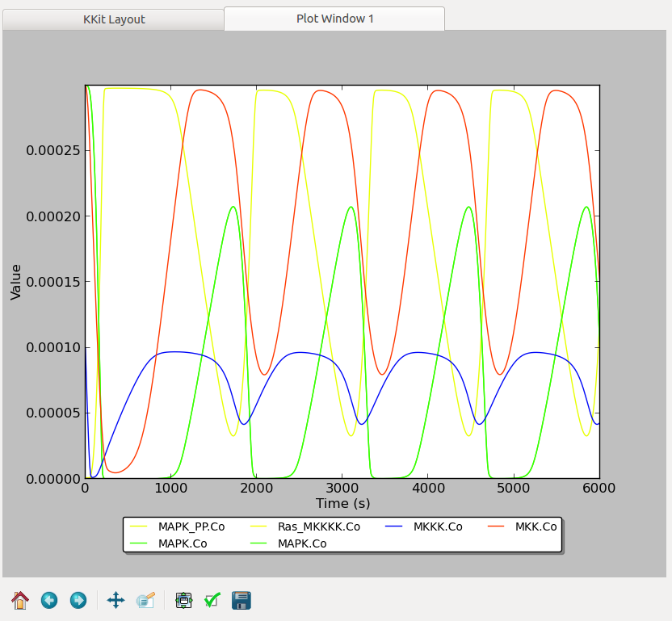Screen dimensions: 672x621
Task: Click the MAPK_PP.Co legend entry
Action: [x=191, y=527]
